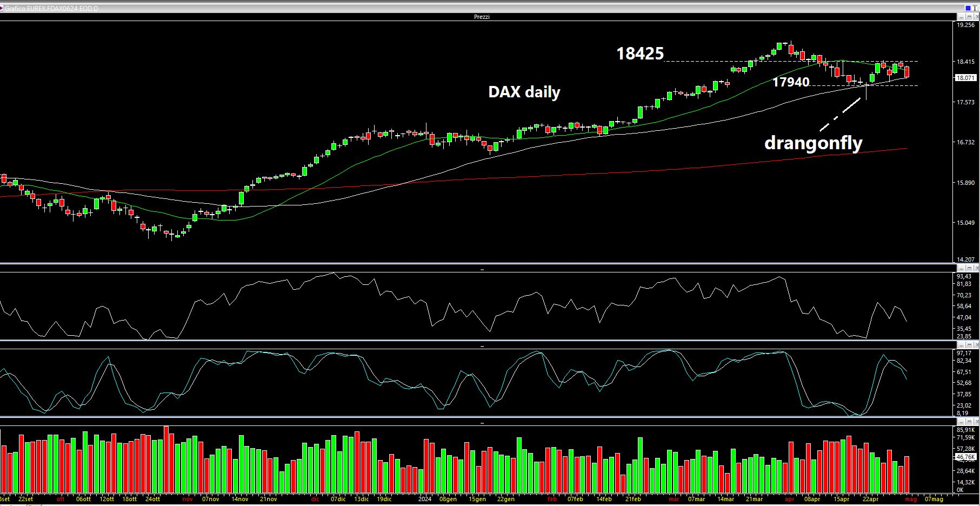
Task: Click the 22set date on the time axis
Action: click(25, 499)
